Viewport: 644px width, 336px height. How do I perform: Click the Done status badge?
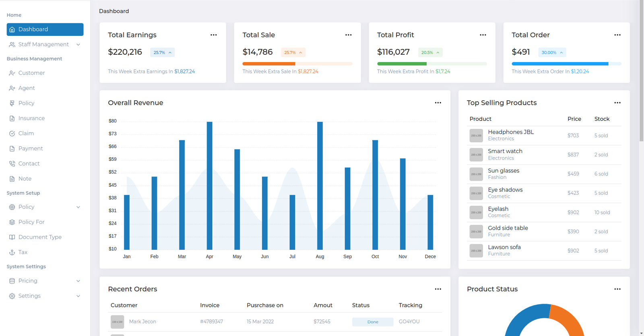[372, 322]
